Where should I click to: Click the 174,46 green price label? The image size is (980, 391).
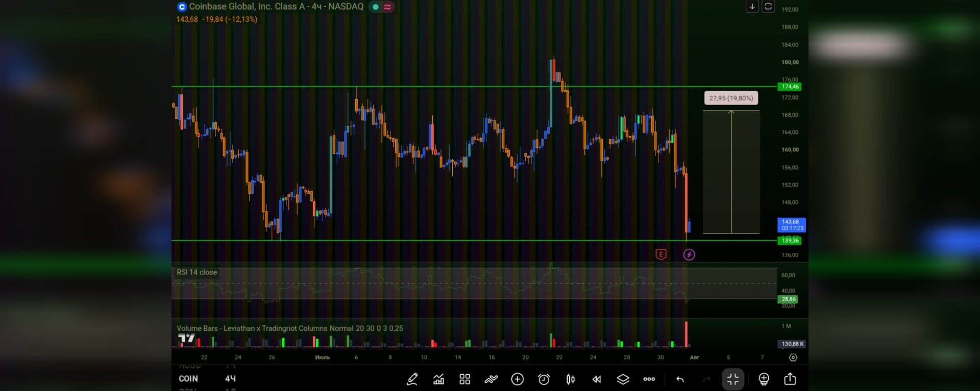(x=789, y=87)
